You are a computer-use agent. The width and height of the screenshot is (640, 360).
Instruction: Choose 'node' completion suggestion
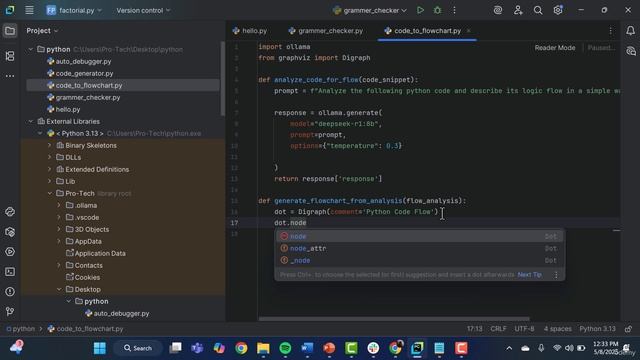click(x=420, y=236)
